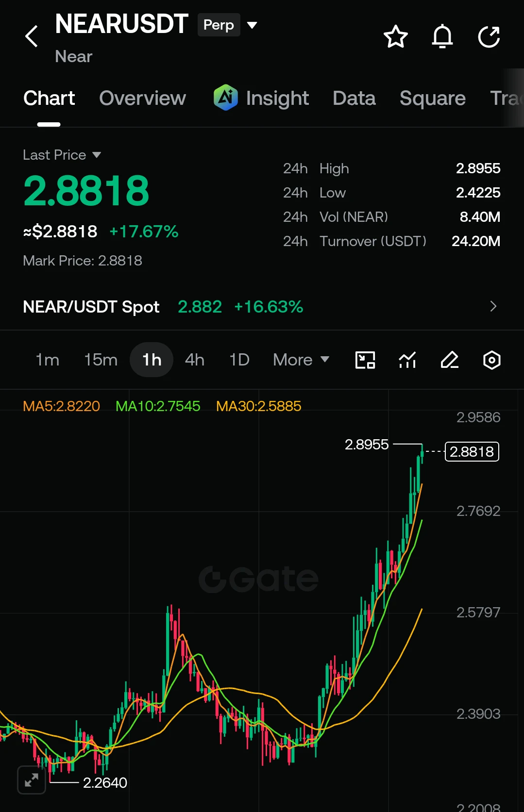The width and height of the screenshot is (524, 812).
Task: Click the 24h High value 2.8955
Action: 478,168
